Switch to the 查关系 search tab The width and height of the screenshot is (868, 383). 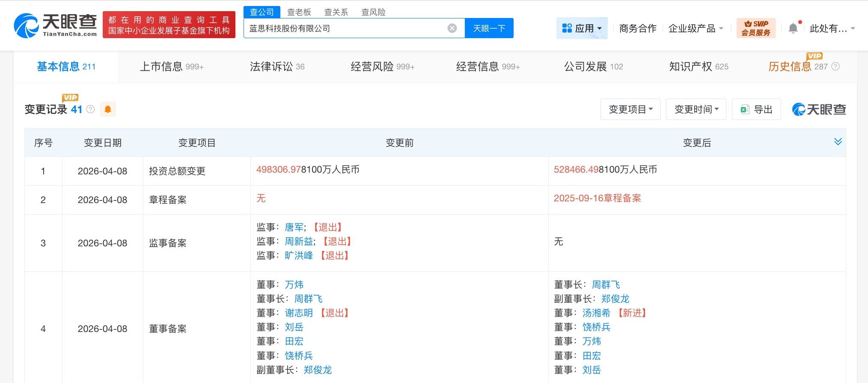(x=336, y=12)
